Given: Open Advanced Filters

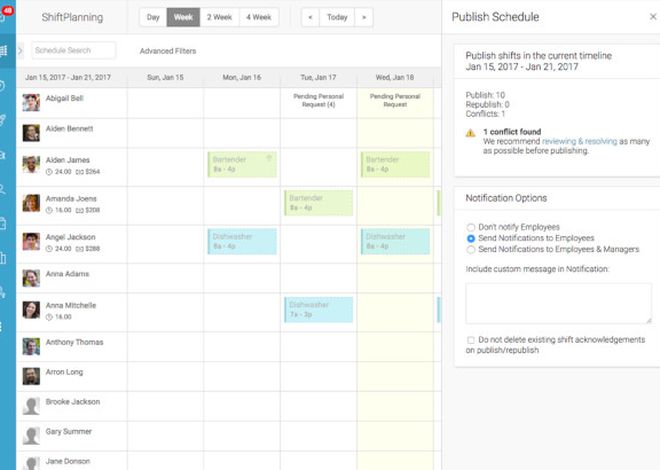Looking at the screenshot, I should point(168,50).
